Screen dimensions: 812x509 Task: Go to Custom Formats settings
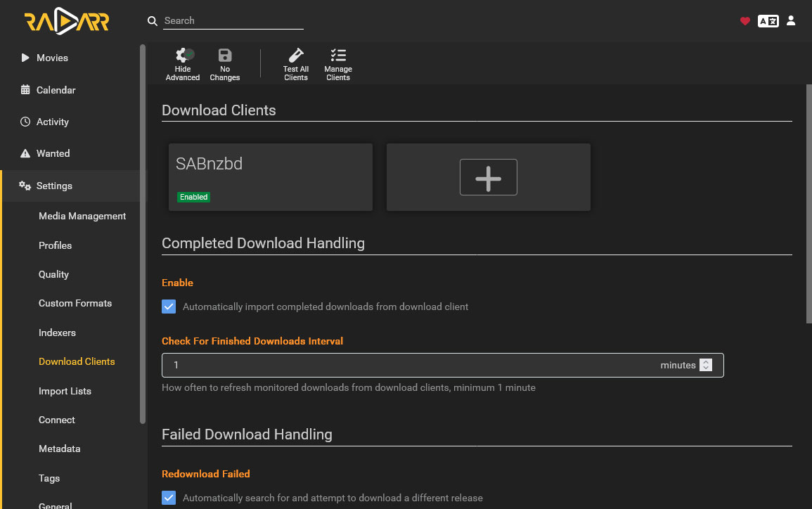point(75,304)
